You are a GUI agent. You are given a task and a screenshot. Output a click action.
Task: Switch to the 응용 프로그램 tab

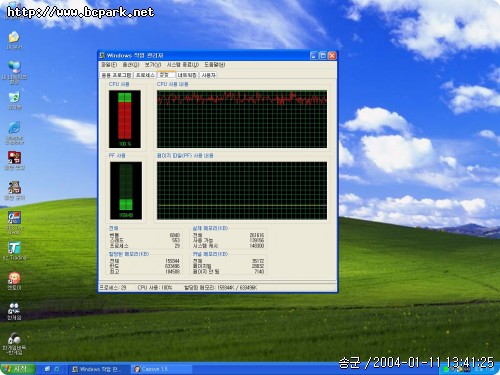(116, 75)
